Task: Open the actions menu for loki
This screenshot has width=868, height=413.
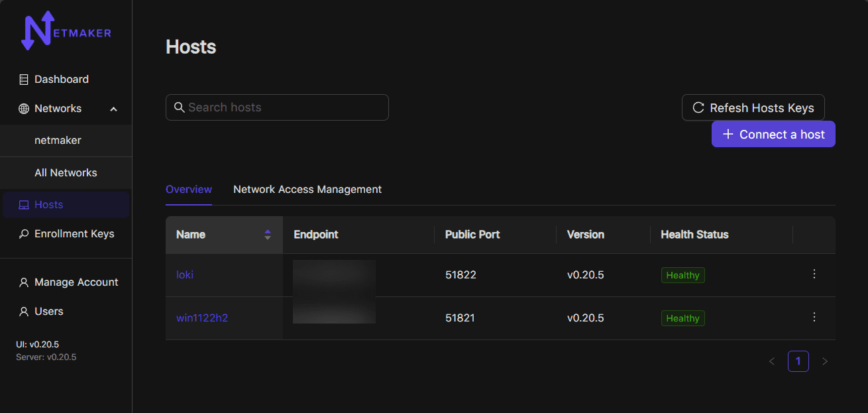Action: pos(814,274)
